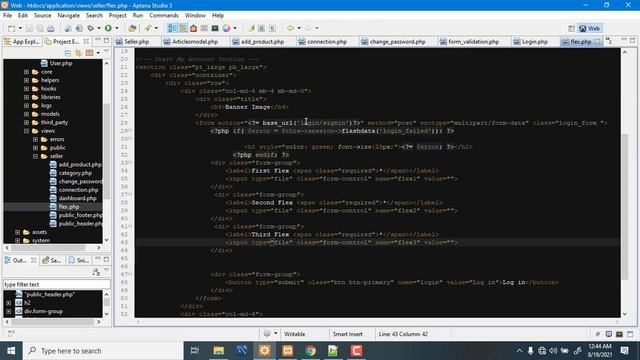Open the File menu
Image resolution: width=640 pixels, height=360 pixels.
(7, 16)
